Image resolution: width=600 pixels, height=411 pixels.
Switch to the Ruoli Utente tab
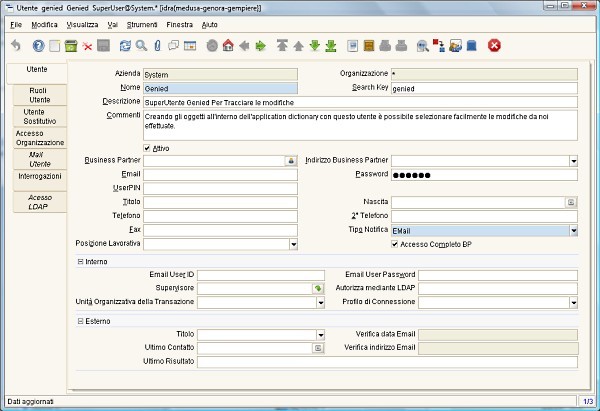click(x=40, y=95)
